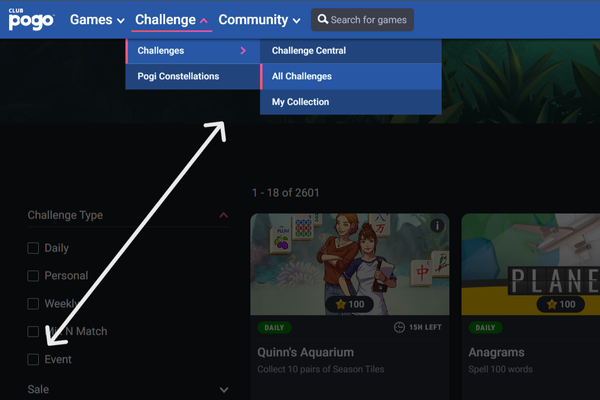Open info icon on Quinn's Aquarium card
600x400 pixels.
437,225
